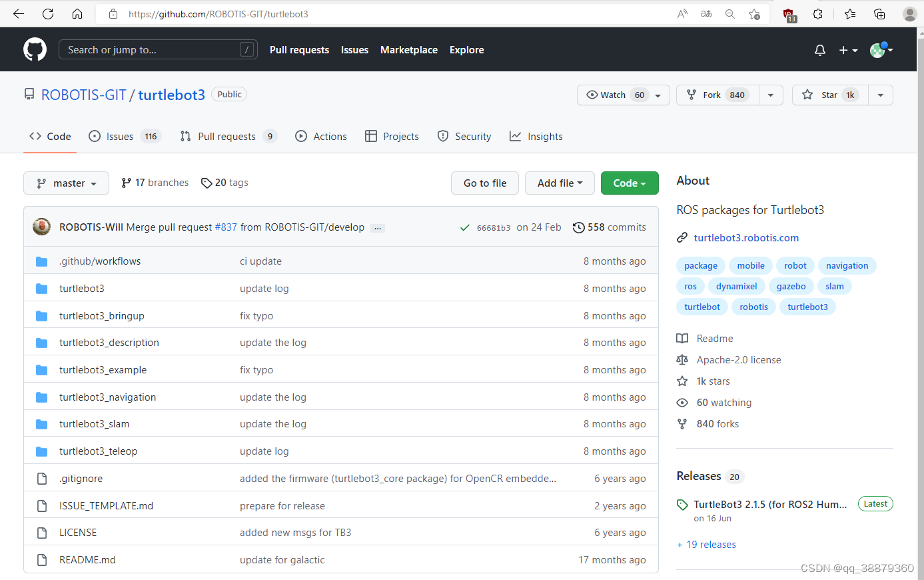Click the turtlebot3_slam folder icon
The width and height of the screenshot is (924, 580).
click(x=42, y=424)
